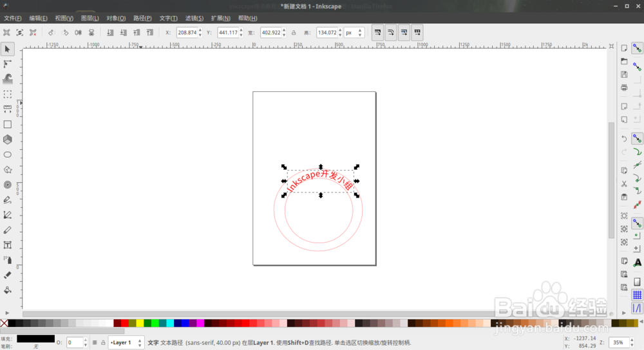Viewport: 644px width, 350px height.
Task: Select the Bezier pen tool
Action: 7,215
